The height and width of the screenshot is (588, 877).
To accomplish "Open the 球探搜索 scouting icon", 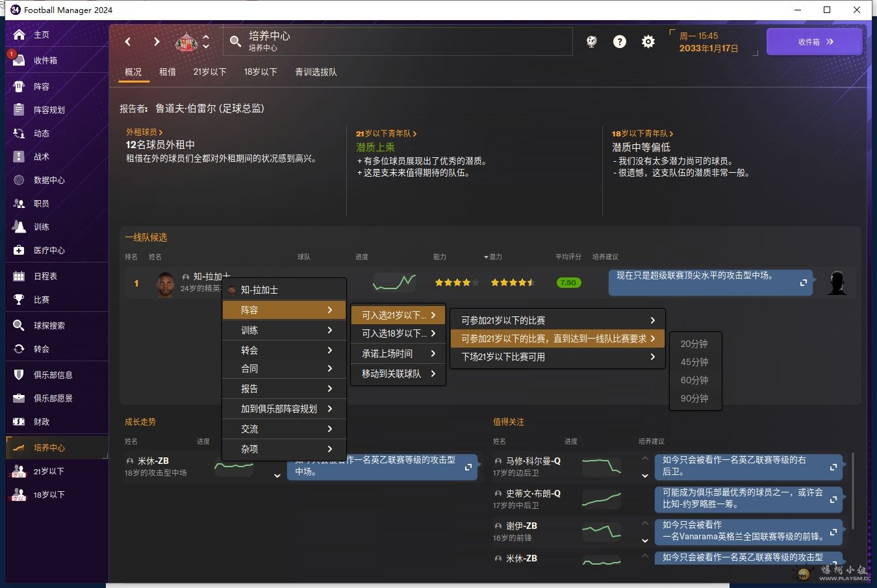I will pos(19,326).
